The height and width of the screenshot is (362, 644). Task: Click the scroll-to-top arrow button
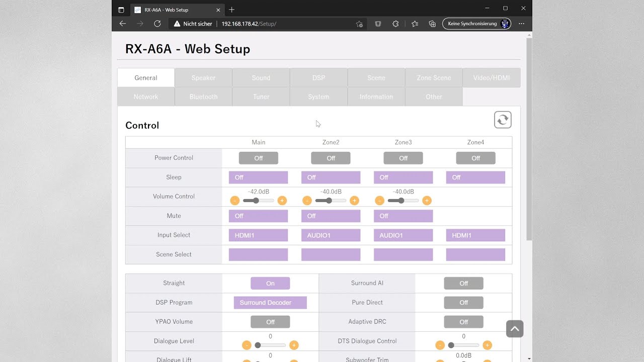515,329
